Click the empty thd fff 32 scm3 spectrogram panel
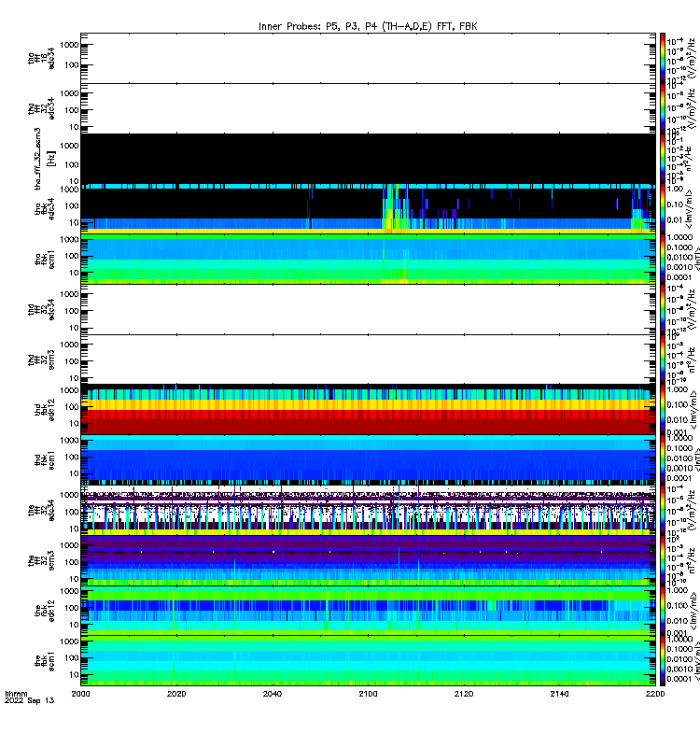The width and height of the screenshot is (700, 747). coord(368,359)
